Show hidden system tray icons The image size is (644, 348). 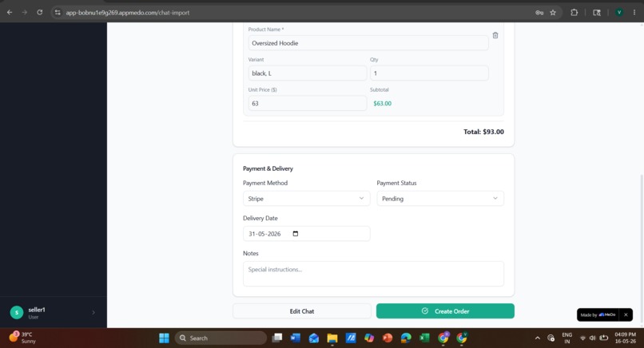click(537, 338)
